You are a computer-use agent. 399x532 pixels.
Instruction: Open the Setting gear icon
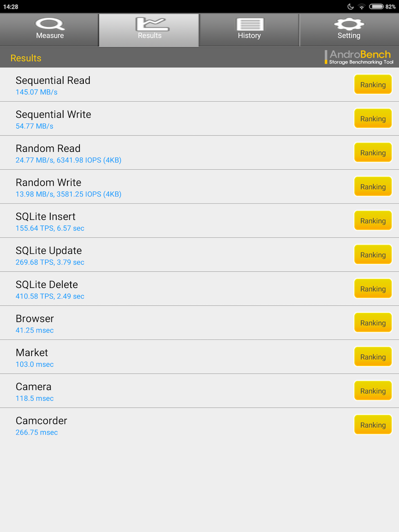click(349, 24)
